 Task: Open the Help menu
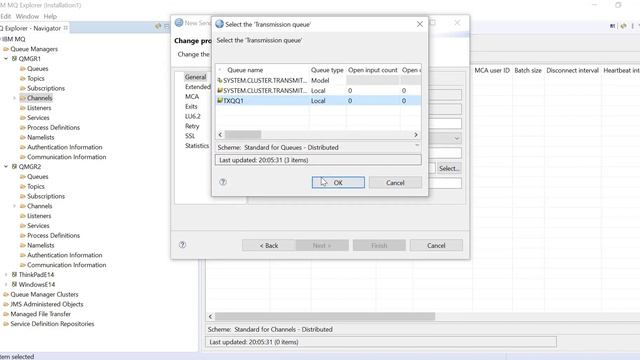(x=50, y=16)
